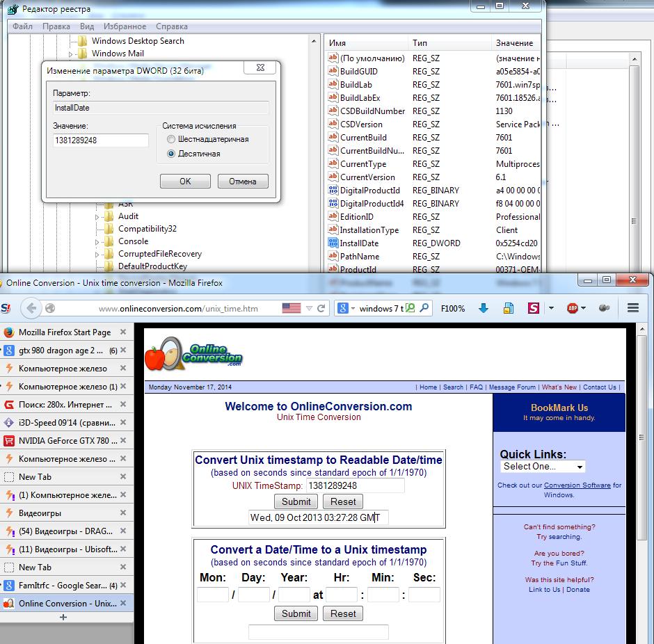This screenshot has width=654, height=644.
Task: Click the Значение field in the DWORD dialog
Action: tap(100, 140)
